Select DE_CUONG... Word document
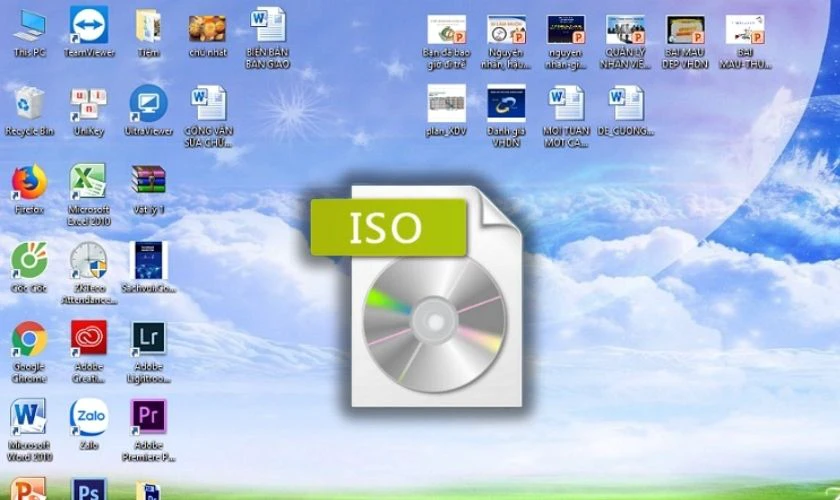Screen dimensions: 840x500 (x=625, y=103)
